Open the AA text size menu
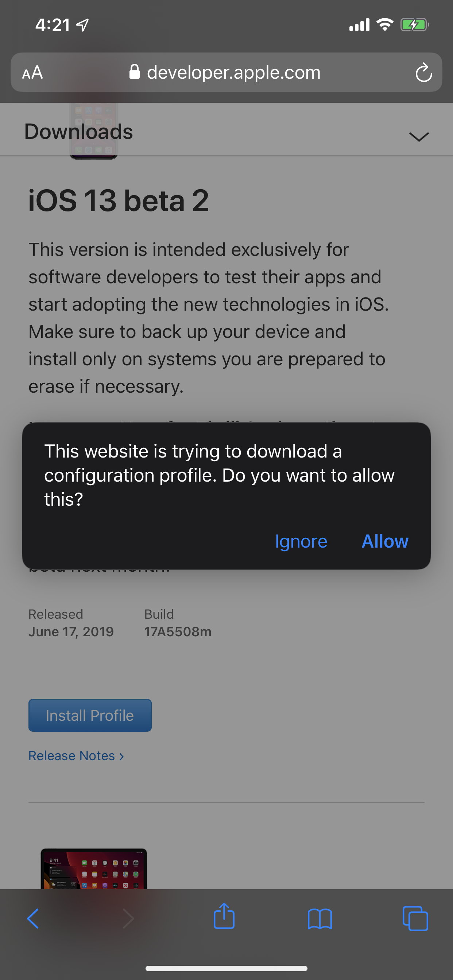The image size is (453, 980). click(x=32, y=72)
